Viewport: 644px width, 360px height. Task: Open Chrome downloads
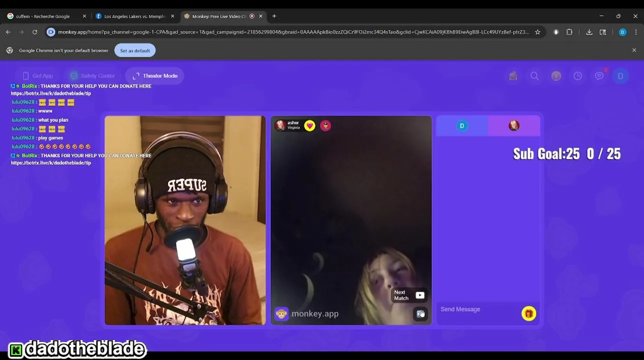589,32
